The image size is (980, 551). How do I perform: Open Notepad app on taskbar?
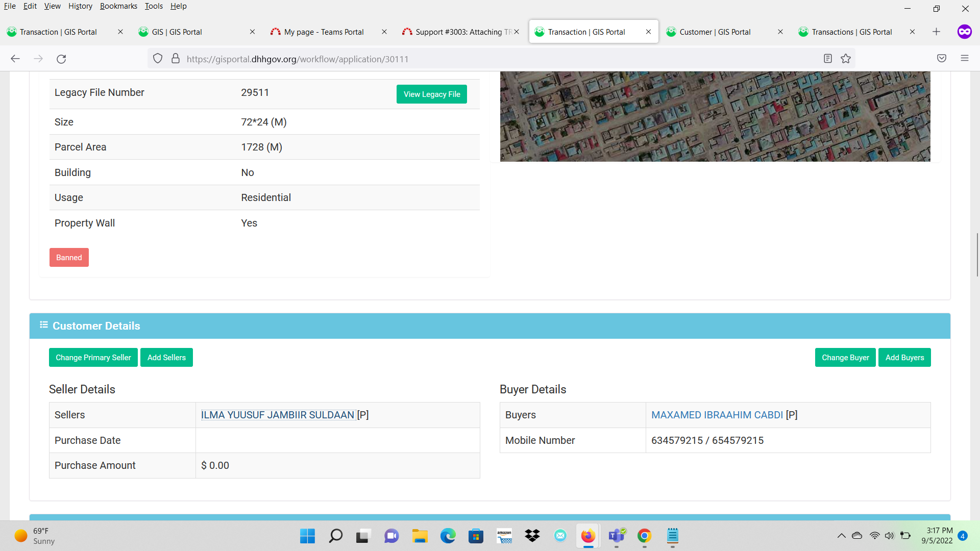pos(672,536)
